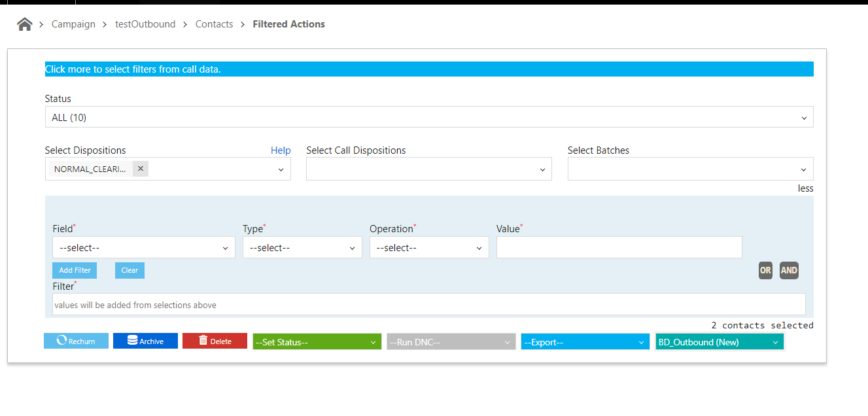The image size is (868, 416).
Task: Expand the Select Batches dropdown
Action: tap(690, 169)
